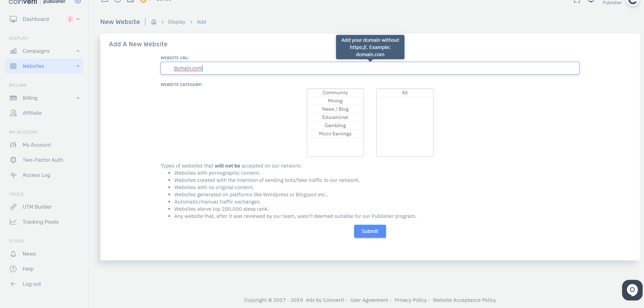Open the UTM Builder tool
644x308 pixels.
pyautogui.click(x=37, y=207)
